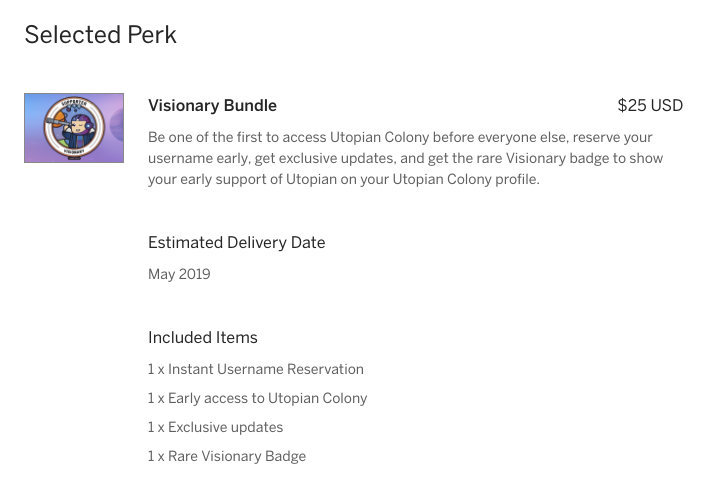Select the May 2019 delivery date
This screenshot has height=485, width=719.
click(179, 274)
